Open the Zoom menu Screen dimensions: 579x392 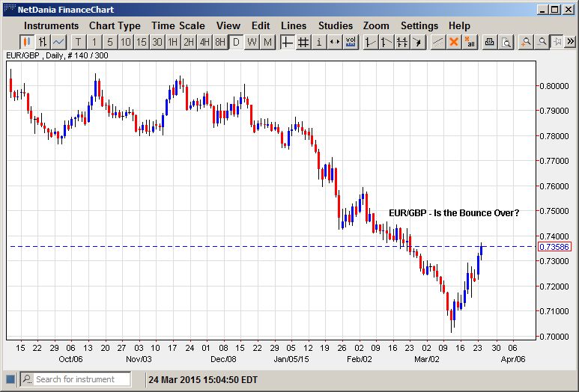pyautogui.click(x=376, y=25)
